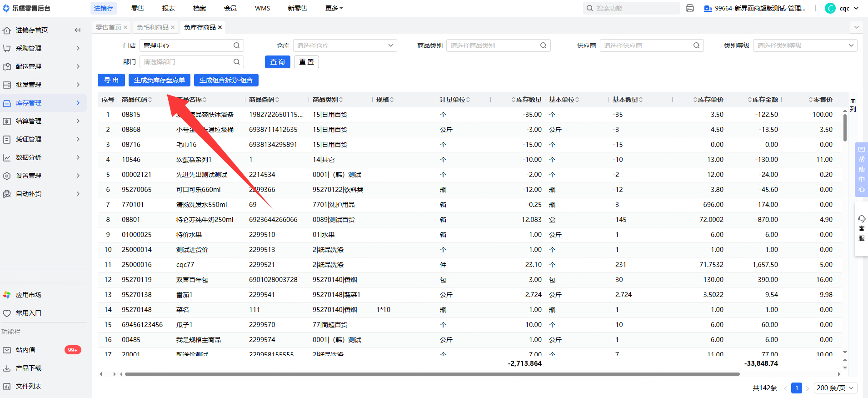
Task: Click the search icon in 门店 field
Action: pos(236,45)
